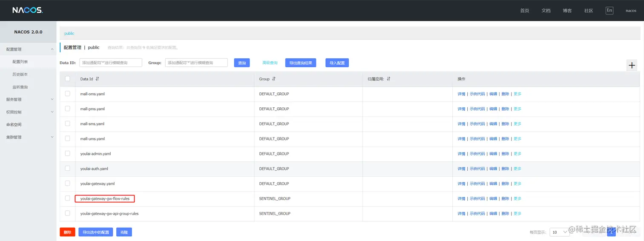Check the box for youlai-gateway.yaml
This screenshot has width=644, height=241.
pos(67,183)
